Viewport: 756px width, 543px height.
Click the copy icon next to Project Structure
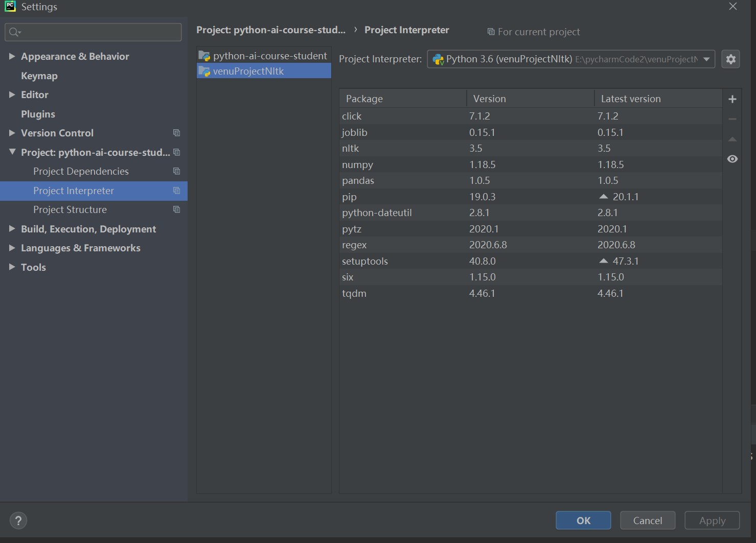click(177, 209)
